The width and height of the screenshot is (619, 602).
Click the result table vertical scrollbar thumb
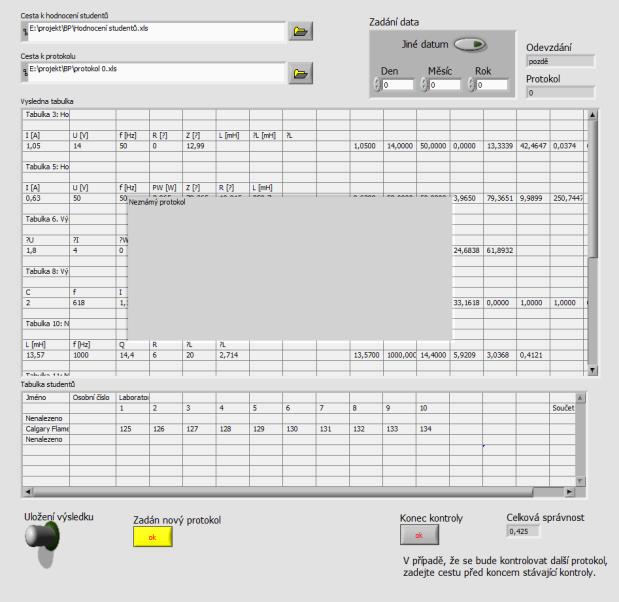592,189
